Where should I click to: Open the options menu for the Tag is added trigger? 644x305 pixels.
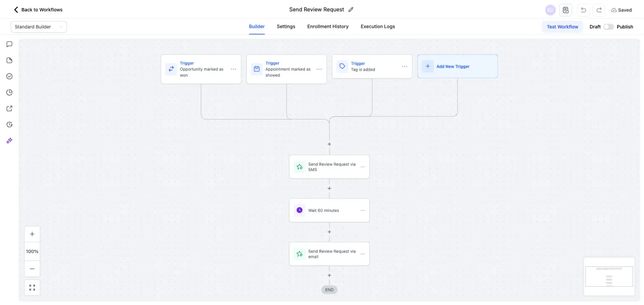(405, 66)
